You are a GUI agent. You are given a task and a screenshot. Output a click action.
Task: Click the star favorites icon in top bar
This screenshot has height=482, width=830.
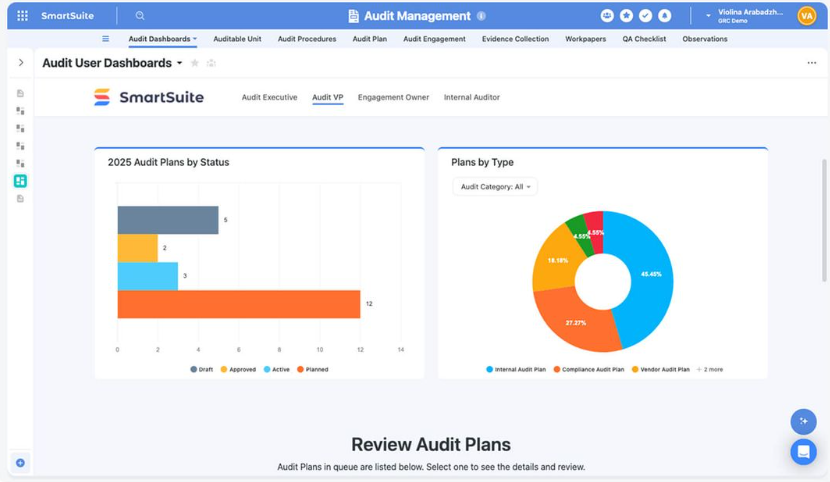[x=626, y=16]
